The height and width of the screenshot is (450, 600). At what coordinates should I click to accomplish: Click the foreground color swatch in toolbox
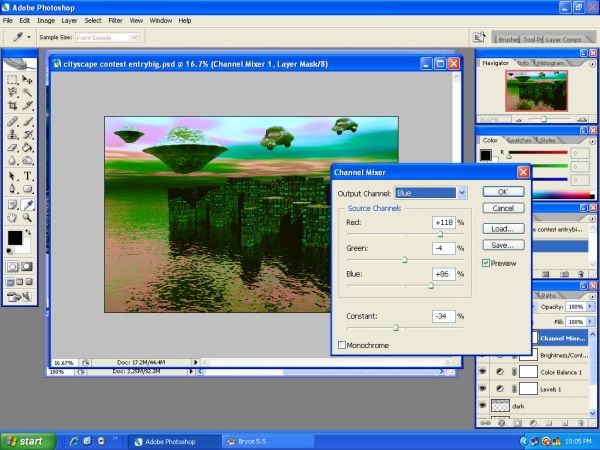15,238
